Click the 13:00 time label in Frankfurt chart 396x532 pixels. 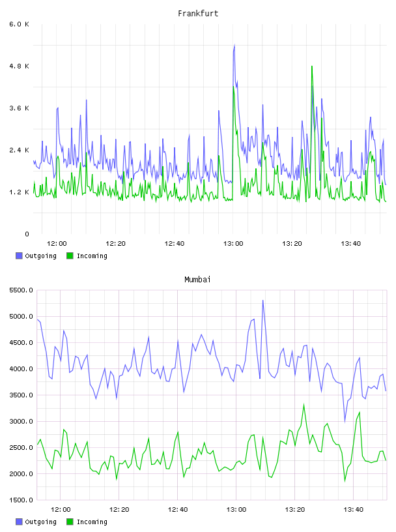233,243
